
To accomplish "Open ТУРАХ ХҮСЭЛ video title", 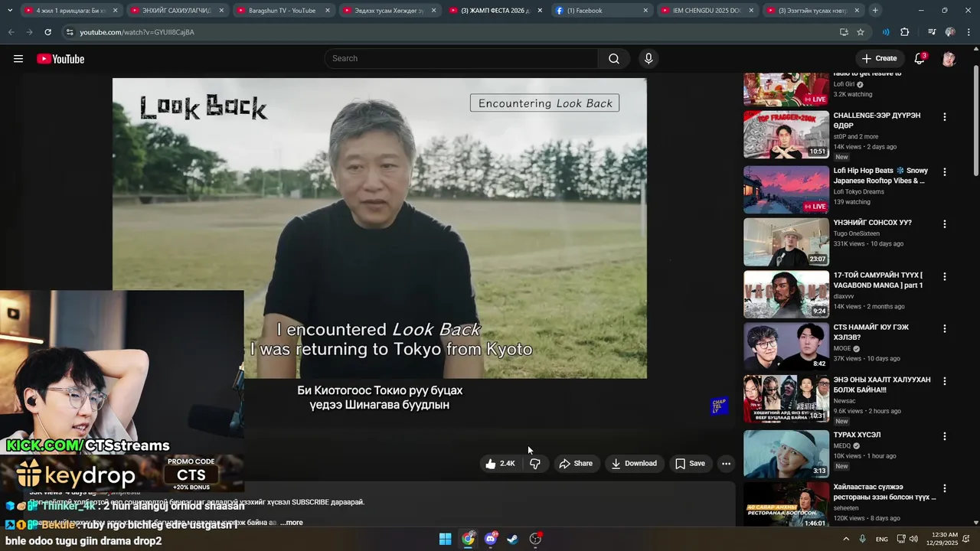I will (x=857, y=435).
